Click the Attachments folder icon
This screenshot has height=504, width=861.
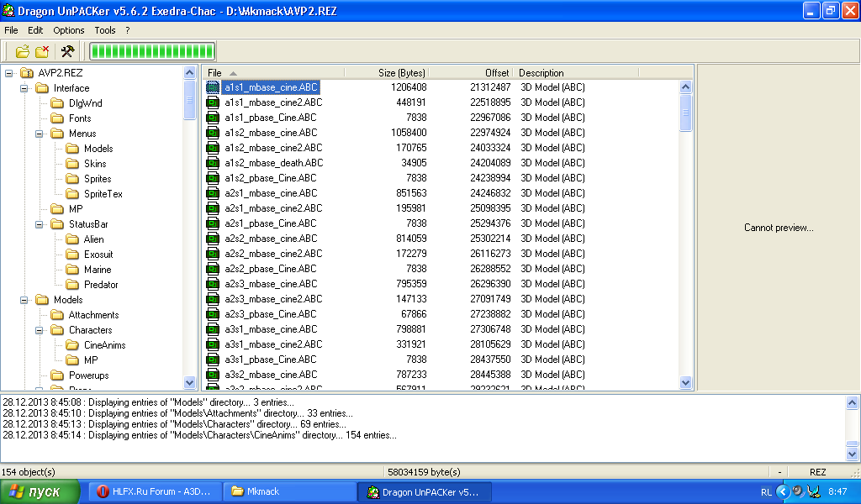[x=57, y=315]
